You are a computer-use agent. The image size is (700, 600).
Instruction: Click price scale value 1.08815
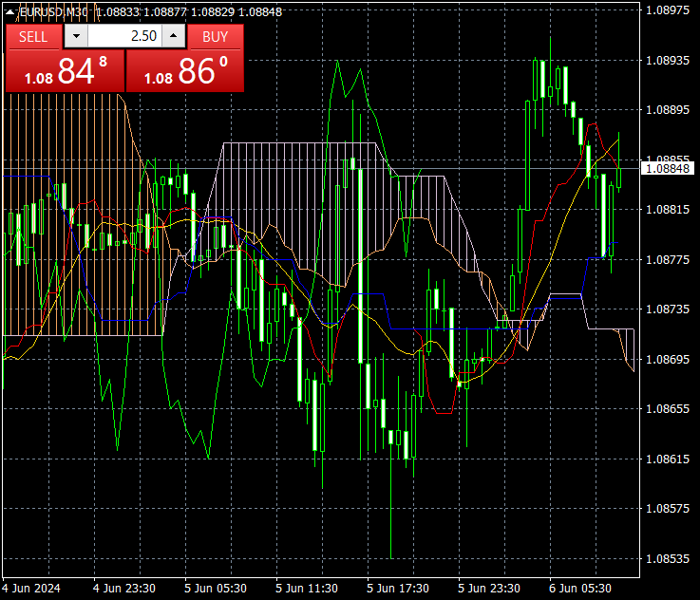(x=668, y=209)
